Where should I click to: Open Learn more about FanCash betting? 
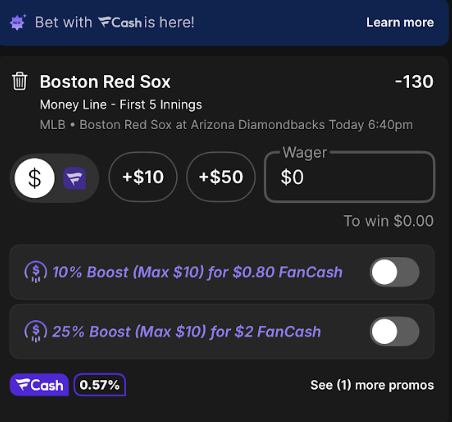[400, 22]
